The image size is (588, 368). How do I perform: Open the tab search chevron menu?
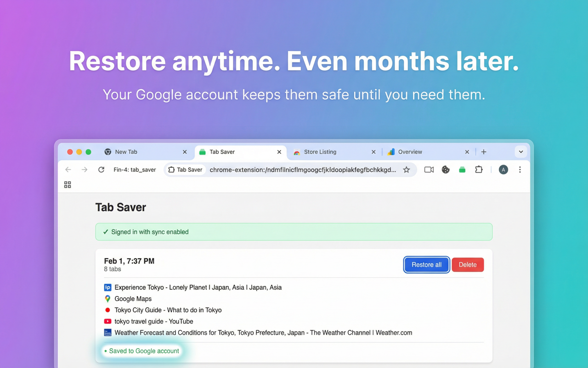tap(521, 152)
